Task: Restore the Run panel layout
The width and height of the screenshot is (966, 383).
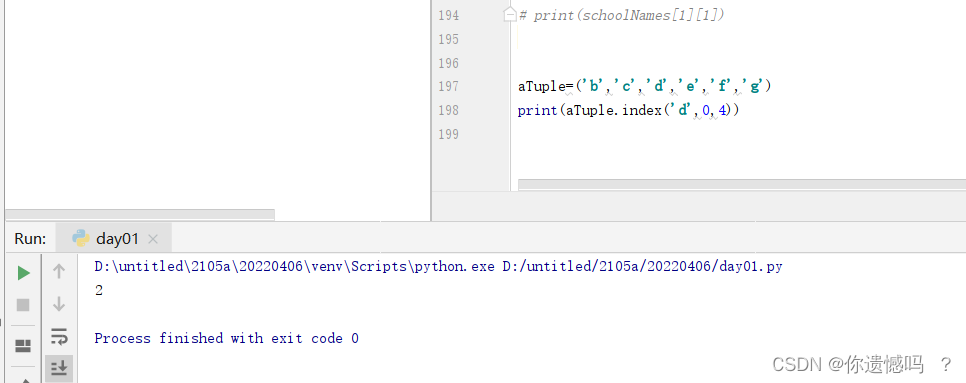Action: 23,345
